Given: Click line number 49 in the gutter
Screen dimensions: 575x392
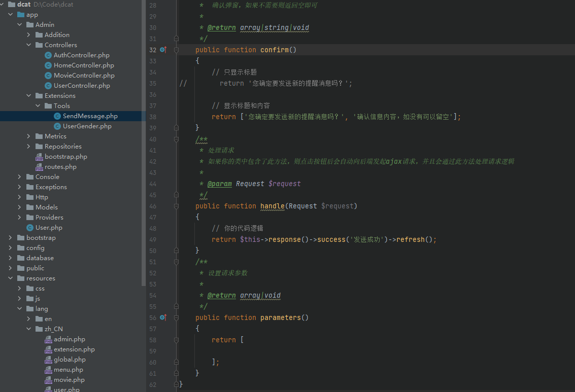Looking at the screenshot, I should (x=153, y=239).
